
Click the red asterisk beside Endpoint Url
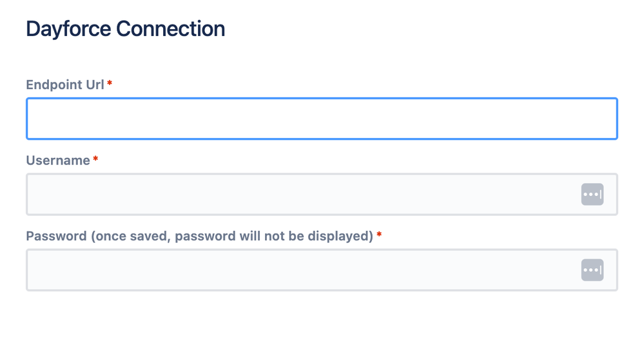(110, 83)
